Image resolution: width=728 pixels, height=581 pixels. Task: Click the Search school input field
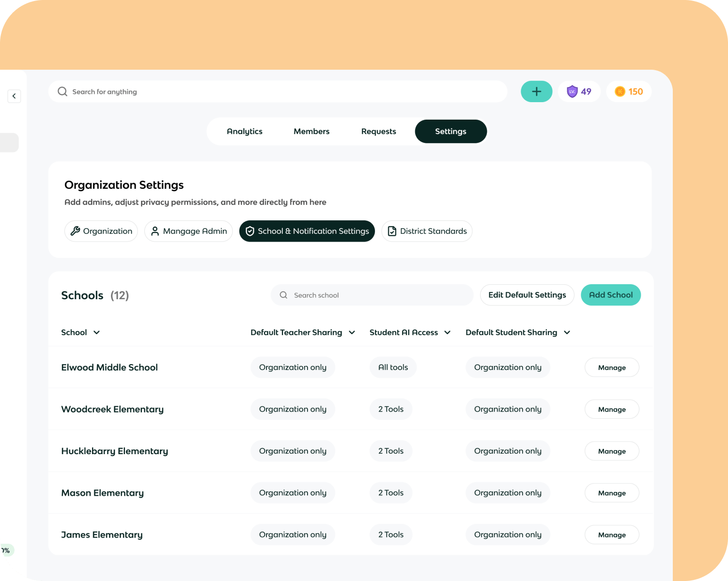coord(372,295)
